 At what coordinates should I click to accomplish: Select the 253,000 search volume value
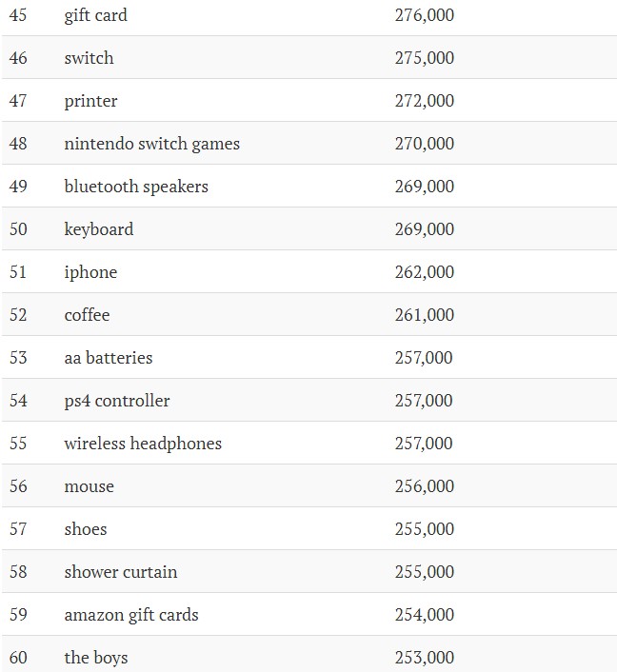point(425,658)
